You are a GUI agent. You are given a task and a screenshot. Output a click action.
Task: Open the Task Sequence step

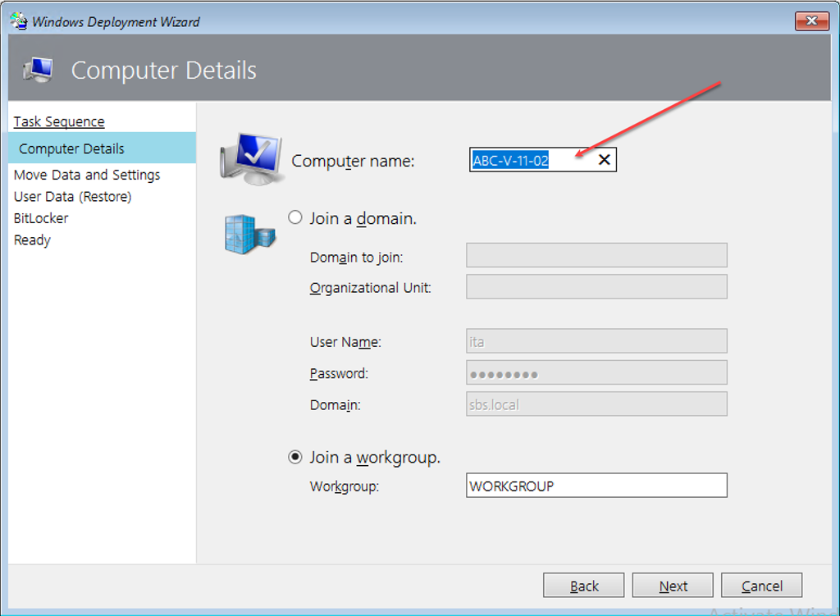point(59,121)
